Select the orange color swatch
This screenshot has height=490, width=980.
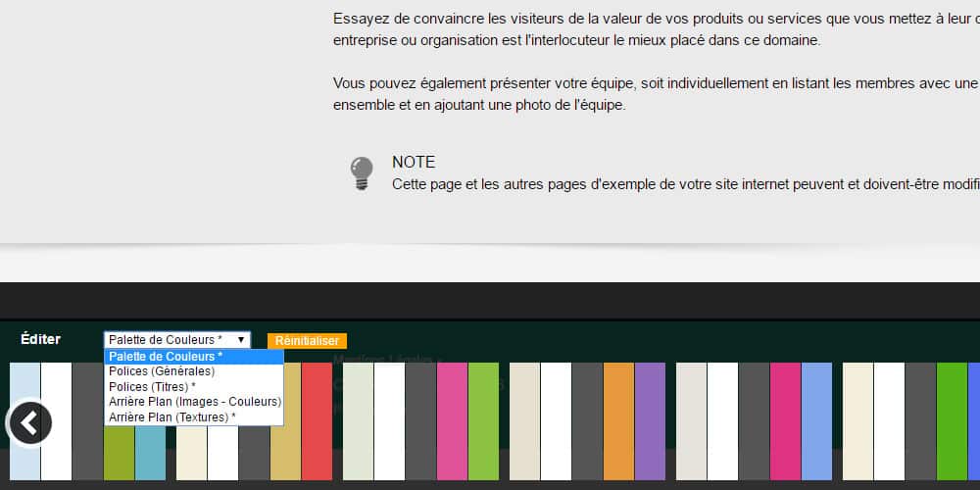click(618, 421)
